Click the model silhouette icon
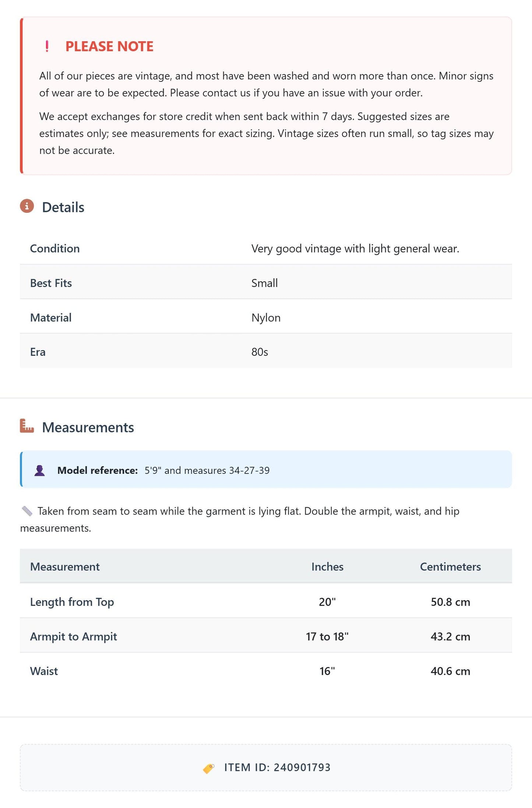The height and width of the screenshot is (808, 532). pyautogui.click(x=39, y=470)
